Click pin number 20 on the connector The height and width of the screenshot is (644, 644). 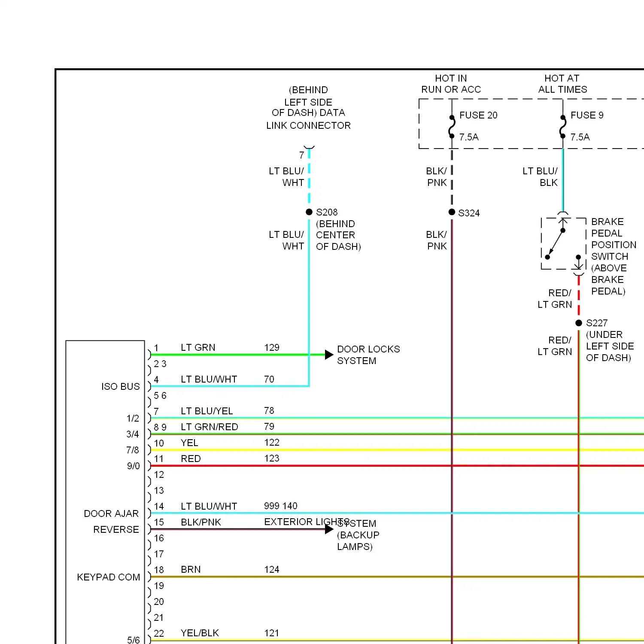tap(159, 601)
